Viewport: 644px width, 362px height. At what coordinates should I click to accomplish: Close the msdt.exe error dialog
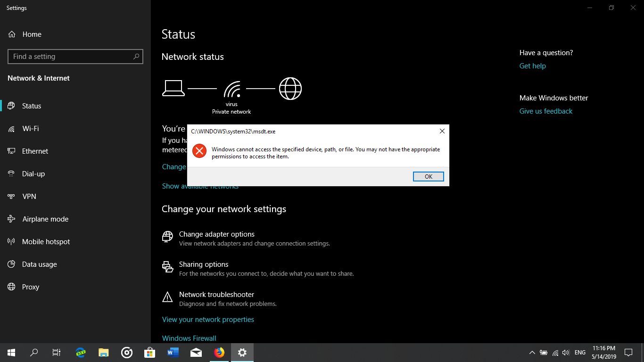click(442, 131)
